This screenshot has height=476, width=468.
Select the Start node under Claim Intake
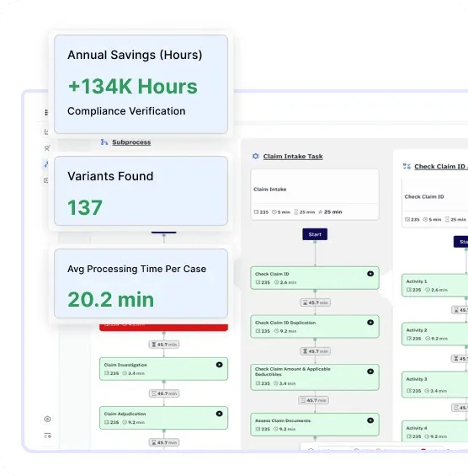pyautogui.click(x=315, y=234)
